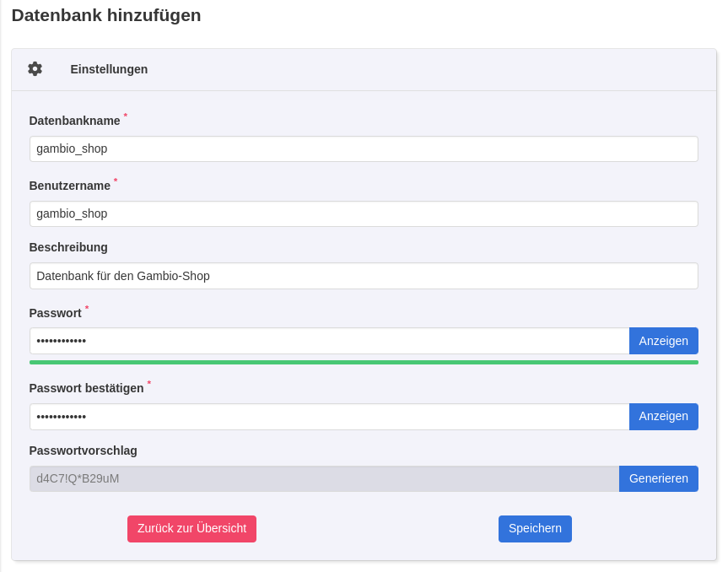Focus the Passwort input field
Viewport: 728px width, 572px height.
pos(329,341)
